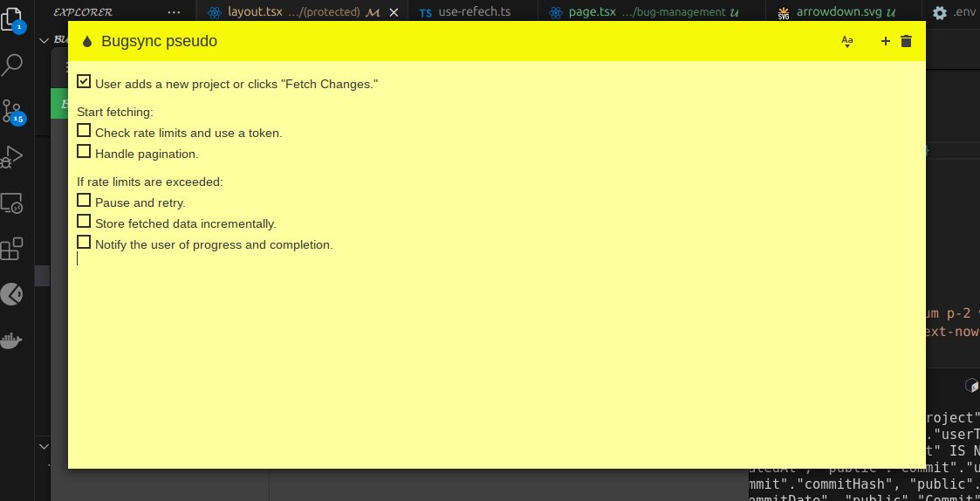Delete the Bugsync pseudo note

click(x=906, y=41)
